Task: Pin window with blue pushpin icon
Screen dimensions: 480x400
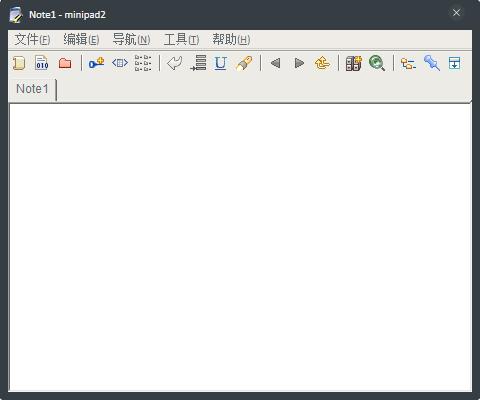Action: (x=432, y=63)
